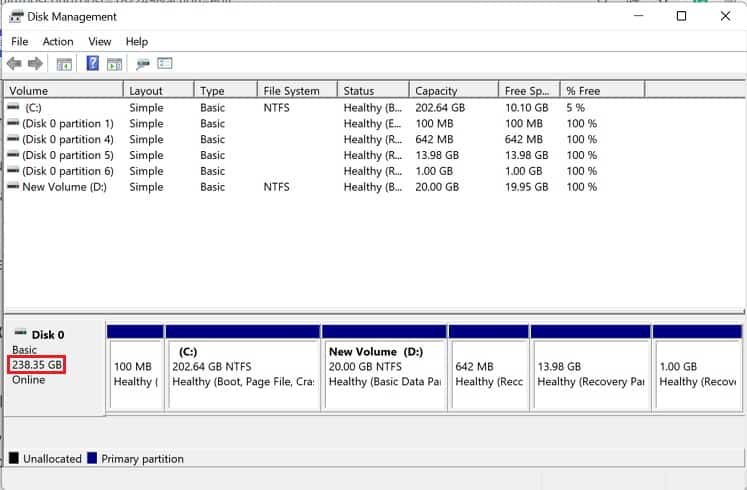Sort by the % Free column header
The height and width of the screenshot is (490, 747).
click(x=603, y=90)
